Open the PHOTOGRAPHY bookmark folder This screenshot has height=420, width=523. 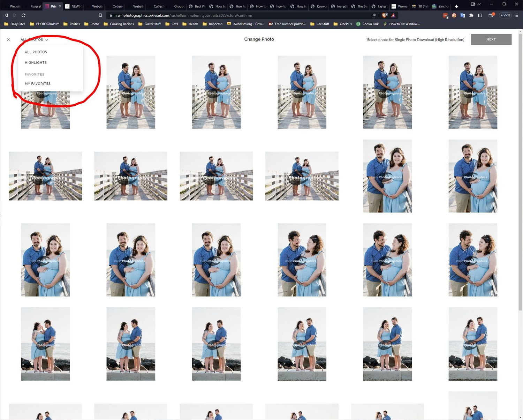pyautogui.click(x=44, y=24)
